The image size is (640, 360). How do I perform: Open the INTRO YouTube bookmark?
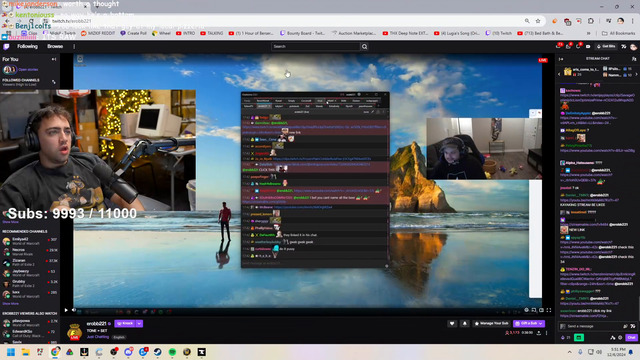pyautogui.click(x=185, y=33)
